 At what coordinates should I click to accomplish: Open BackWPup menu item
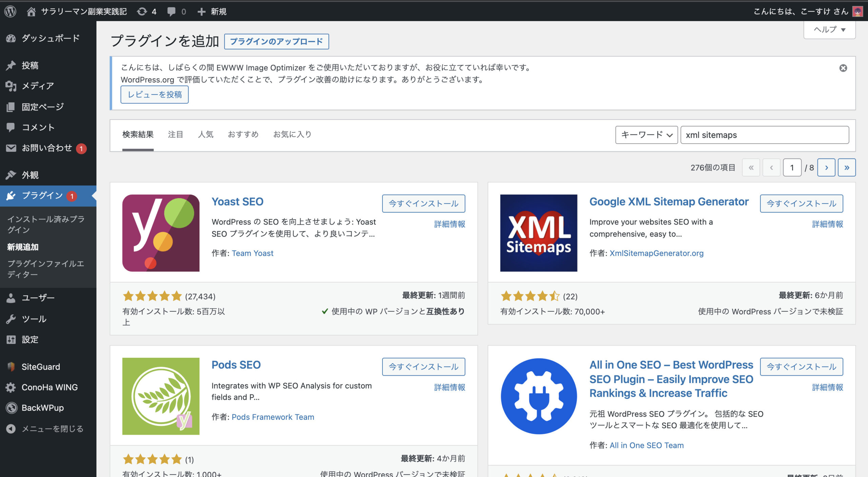click(42, 408)
